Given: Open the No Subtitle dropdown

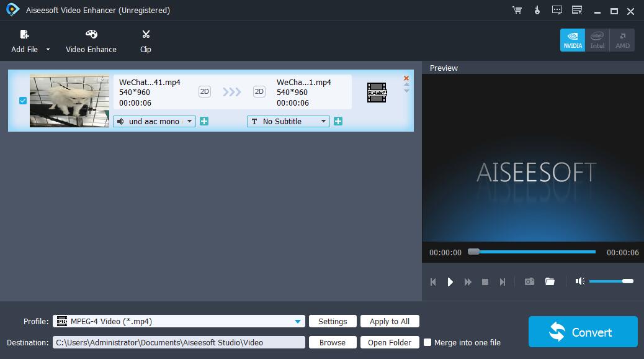Looking at the screenshot, I should pos(288,121).
